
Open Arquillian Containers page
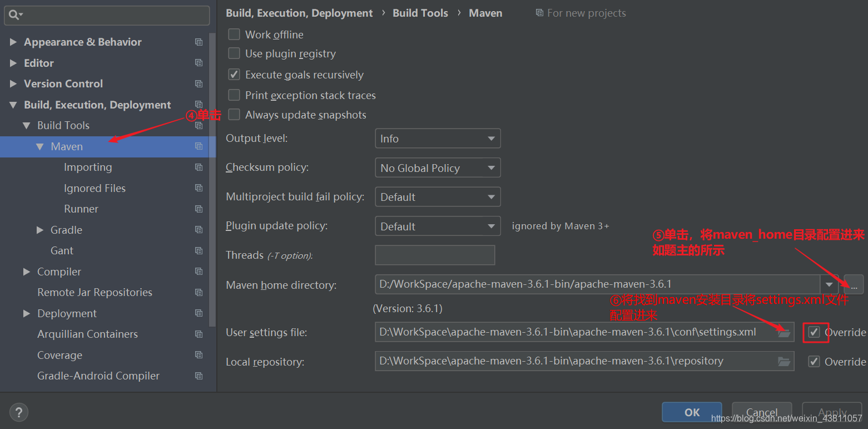click(87, 334)
